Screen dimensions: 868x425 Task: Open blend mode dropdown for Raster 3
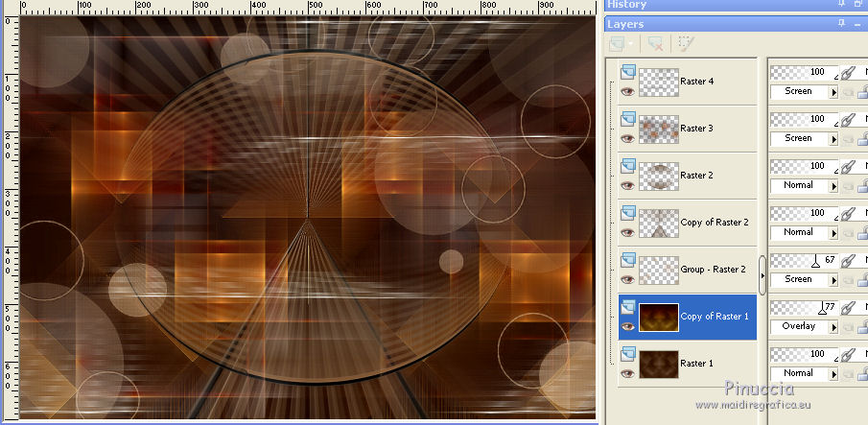pyautogui.click(x=833, y=139)
